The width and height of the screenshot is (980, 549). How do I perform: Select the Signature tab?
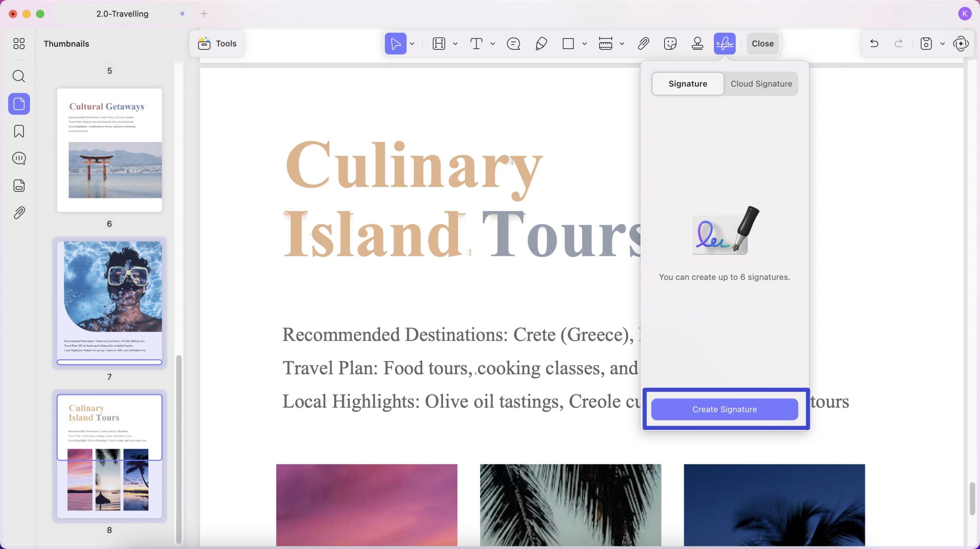(x=688, y=84)
